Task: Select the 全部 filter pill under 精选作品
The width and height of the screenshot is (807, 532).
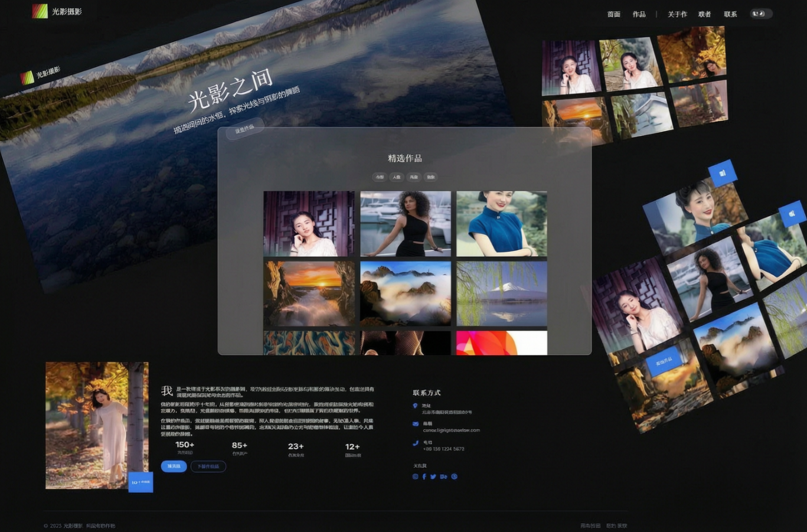Action: click(x=379, y=177)
